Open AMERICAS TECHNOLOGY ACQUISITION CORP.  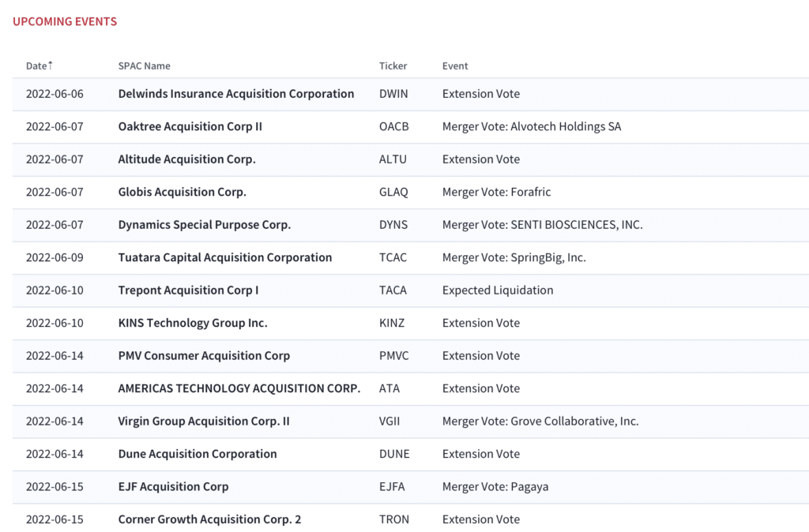click(x=239, y=388)
